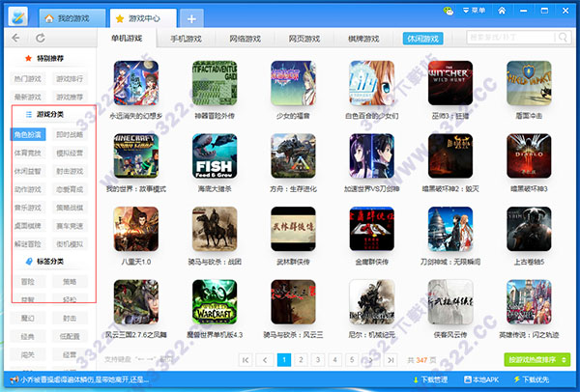Refresh the page with the reload icon

pyautogui.click(x=41, y=38)
